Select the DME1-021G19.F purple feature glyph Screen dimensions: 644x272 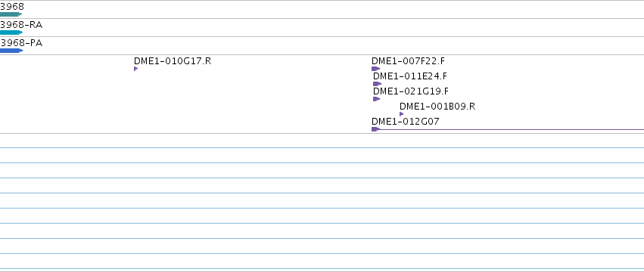coord(377,99)
